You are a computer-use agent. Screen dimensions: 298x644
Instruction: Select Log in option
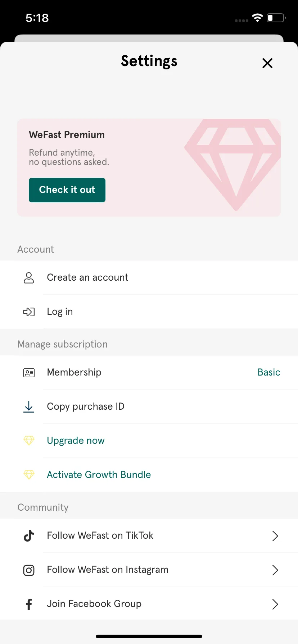[x=149, y=312]
